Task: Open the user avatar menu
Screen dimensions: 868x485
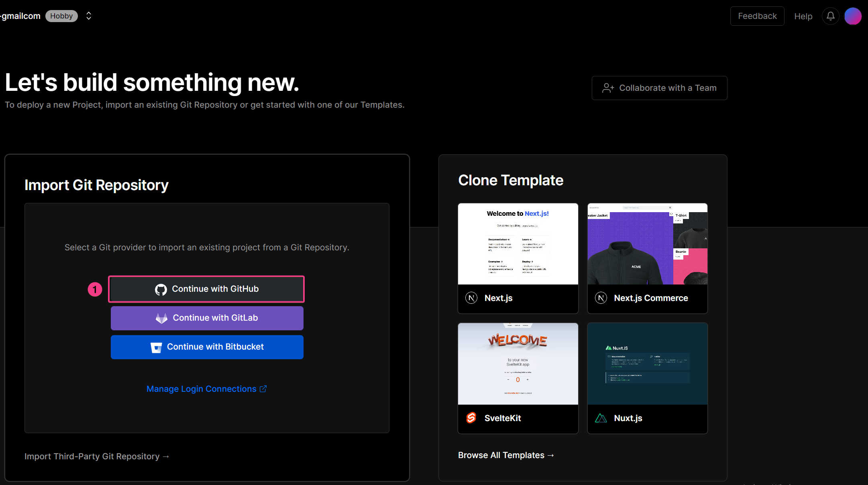Action: tap(853, 16)
